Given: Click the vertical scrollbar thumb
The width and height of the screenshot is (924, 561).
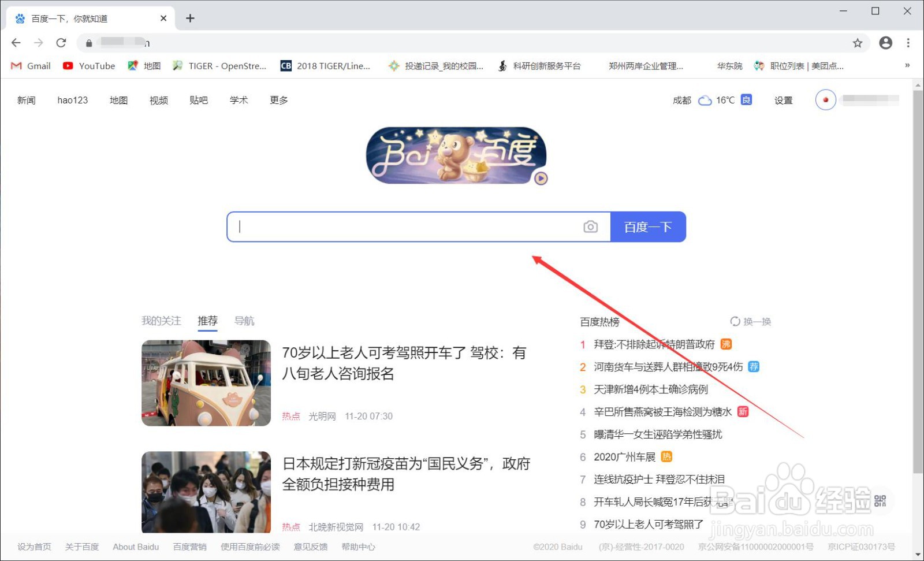Looking at the screenshot, I should click(918, 282).
